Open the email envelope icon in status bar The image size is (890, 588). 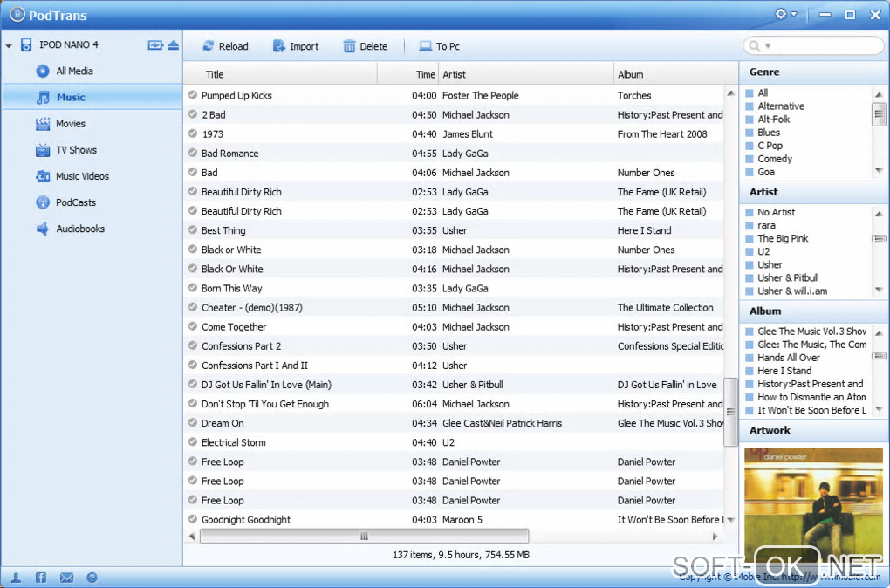click(x=66, y=578)
